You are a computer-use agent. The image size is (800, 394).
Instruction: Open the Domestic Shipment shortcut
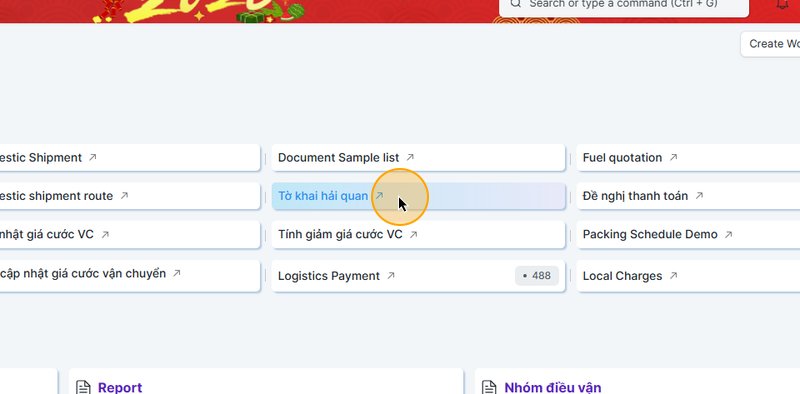pyautogui.click(x=130, y=158)
